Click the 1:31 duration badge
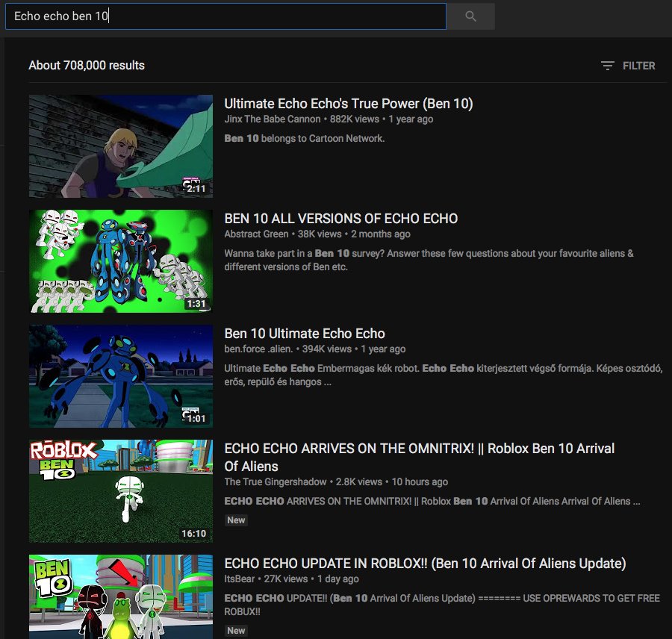The width and height of the screenshot is (672, 639). 196,304
